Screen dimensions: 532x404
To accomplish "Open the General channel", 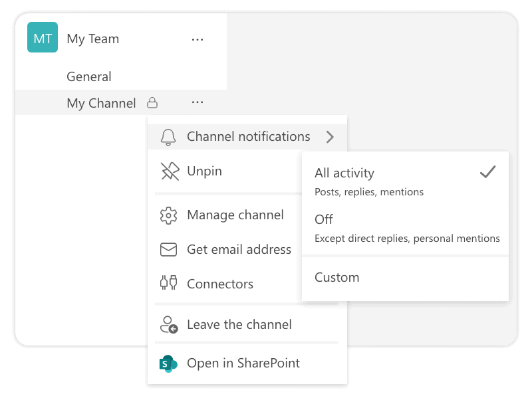I will [x=89, y=77].
